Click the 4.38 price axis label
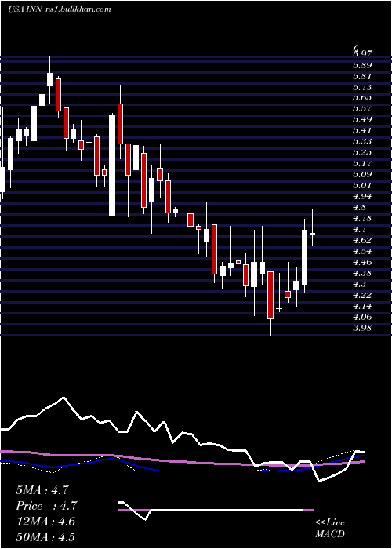The height and width of the screenshot is (549, 392). 362,273
